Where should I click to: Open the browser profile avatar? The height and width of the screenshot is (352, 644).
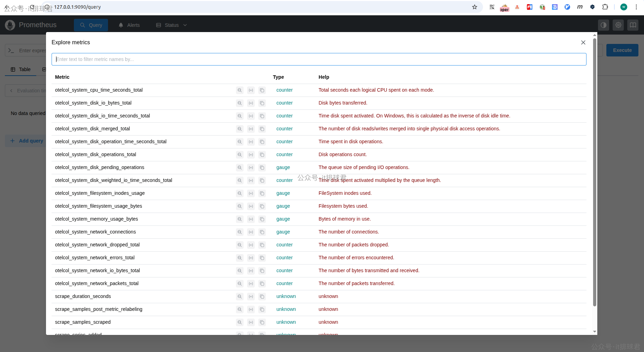pyautogui.click(x=624, y=7)
